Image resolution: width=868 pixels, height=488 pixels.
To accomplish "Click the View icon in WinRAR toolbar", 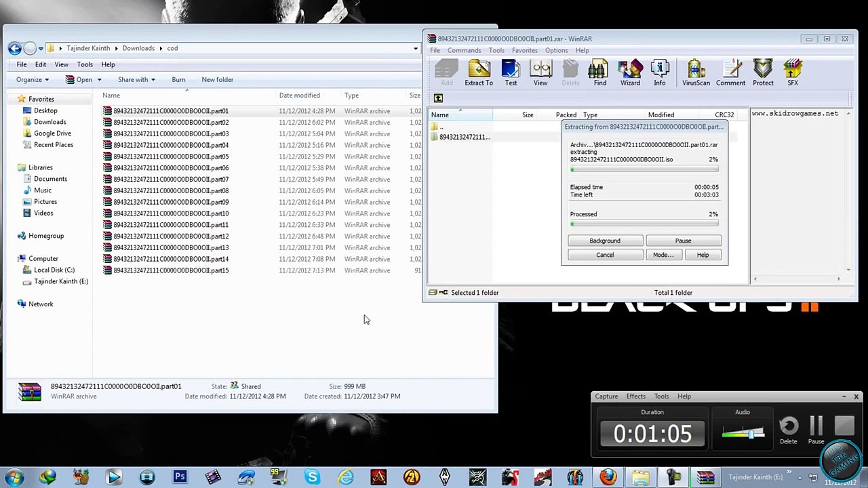I will [x=540, y=73].
